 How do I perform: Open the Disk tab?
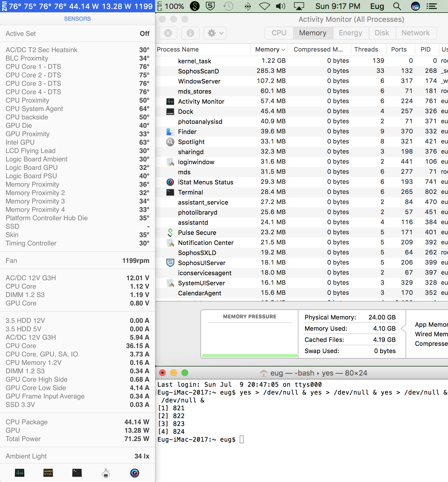pyautogui.click(x=382, y=33)
